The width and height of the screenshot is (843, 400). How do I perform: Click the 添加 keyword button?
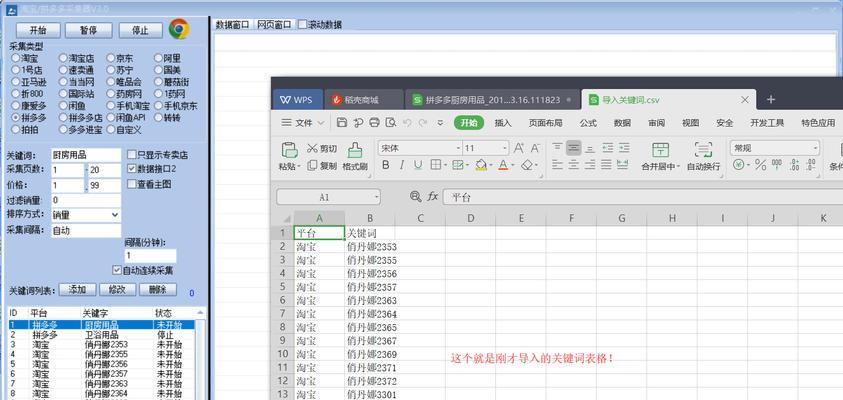pos(77,290)
